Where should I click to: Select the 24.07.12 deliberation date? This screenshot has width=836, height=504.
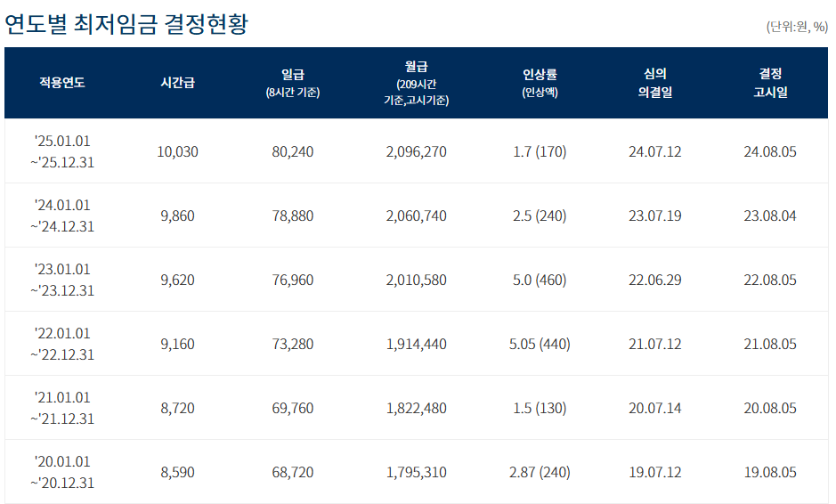(x=654, y=152)
